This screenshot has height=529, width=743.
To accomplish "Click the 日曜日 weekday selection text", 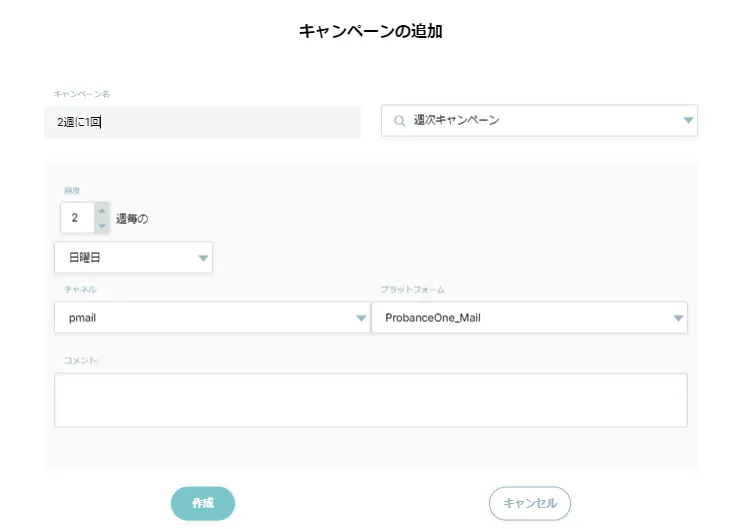I will click(x=85, y=258).
